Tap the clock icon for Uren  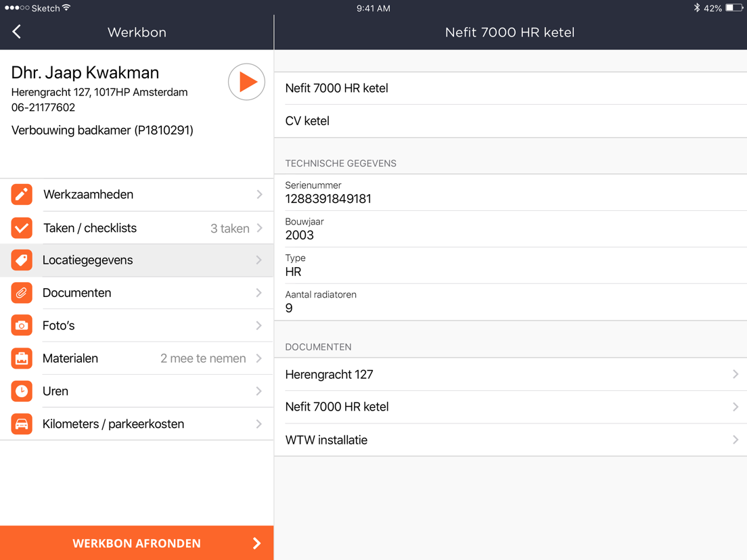click(x=22, y=391)
